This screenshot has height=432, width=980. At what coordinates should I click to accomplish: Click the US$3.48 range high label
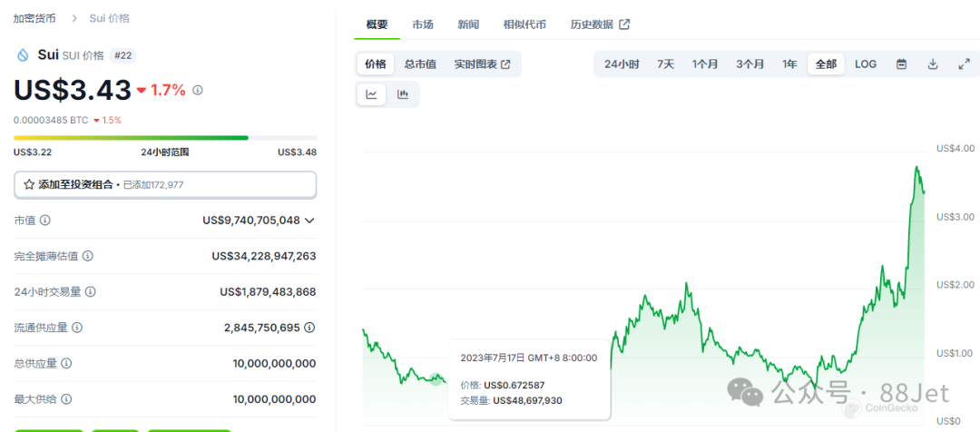click(x=297, y=152)
